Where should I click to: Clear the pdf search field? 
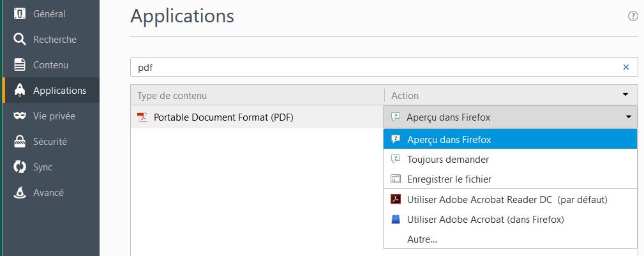click(625, 67)
